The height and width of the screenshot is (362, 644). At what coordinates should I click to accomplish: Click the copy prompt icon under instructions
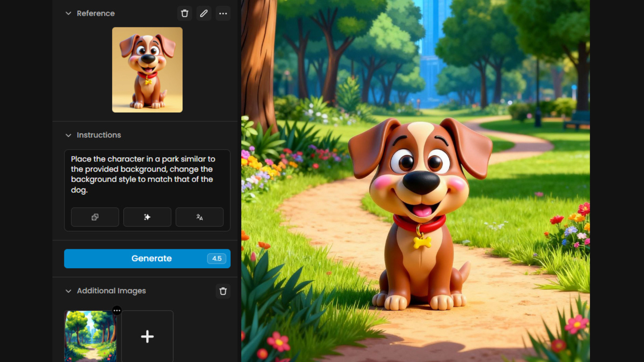click(x=95, y=217)
